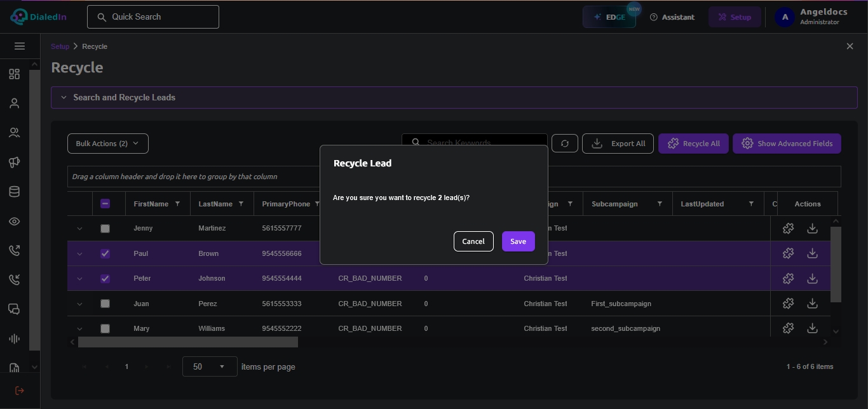Open the database icon in sidebar

(14, 192)
